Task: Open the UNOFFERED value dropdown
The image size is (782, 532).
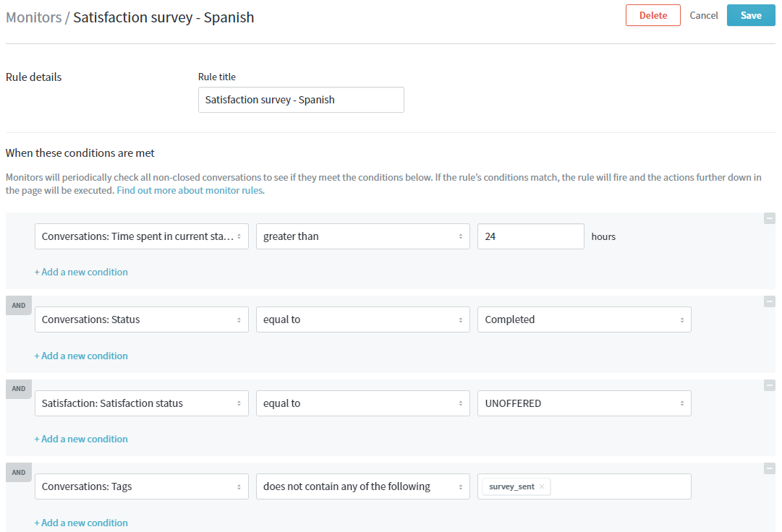Action: 584,403
